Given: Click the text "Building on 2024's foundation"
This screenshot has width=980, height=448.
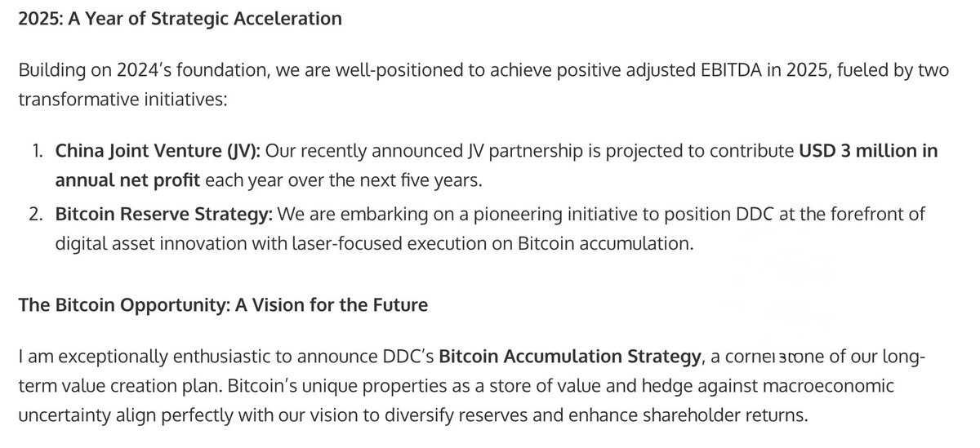Looking at the screenshot, I should 136,69.
